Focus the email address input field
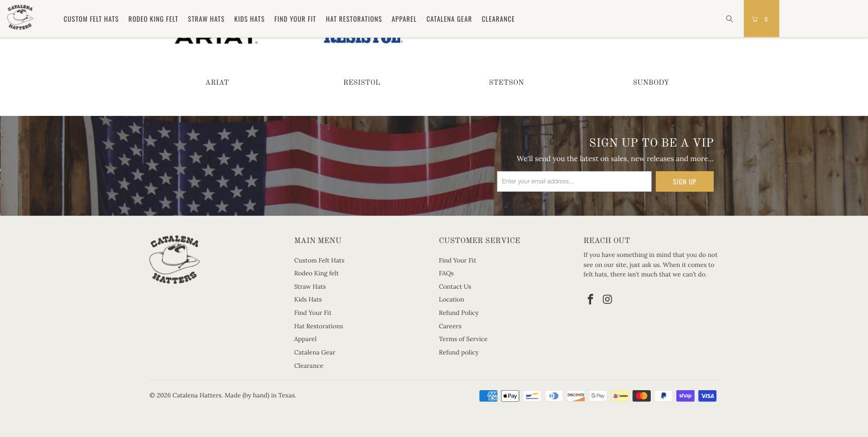 point(574,181)
